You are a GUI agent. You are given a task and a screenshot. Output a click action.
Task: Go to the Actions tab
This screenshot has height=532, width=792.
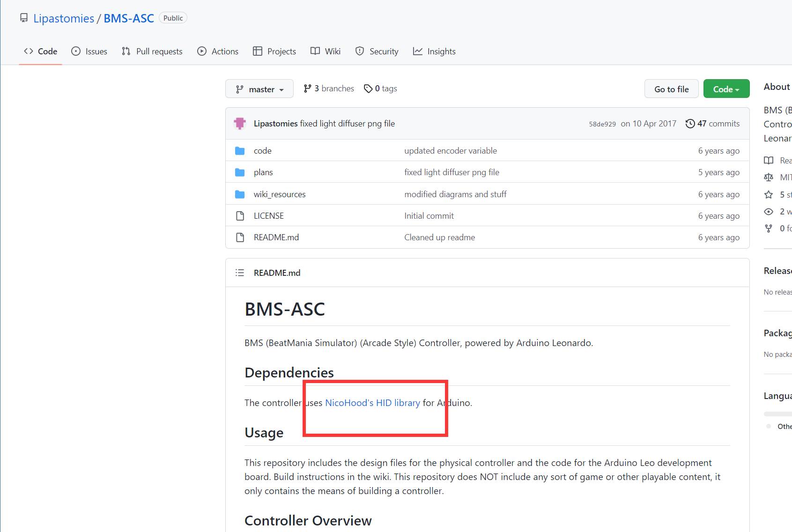pos(218,52)
